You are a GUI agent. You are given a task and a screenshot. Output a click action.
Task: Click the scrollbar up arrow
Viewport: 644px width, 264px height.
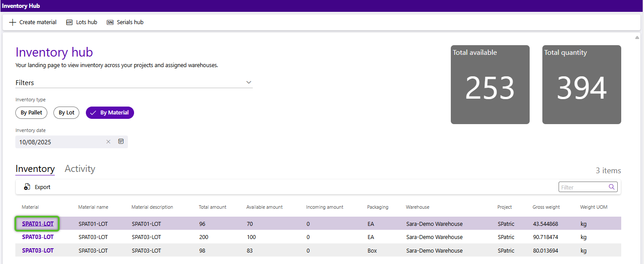pos(637,38)
